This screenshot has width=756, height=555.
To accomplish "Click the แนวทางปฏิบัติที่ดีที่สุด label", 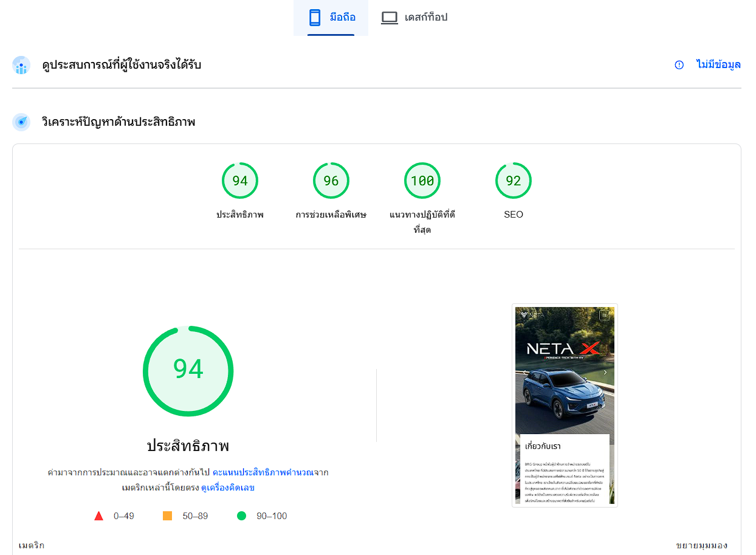I will coord(422,222).
